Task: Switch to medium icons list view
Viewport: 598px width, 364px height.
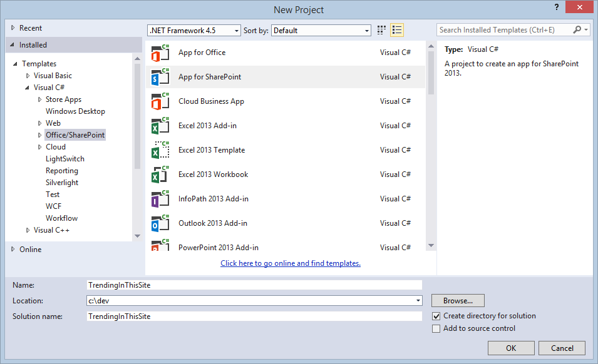Action: (x=397, y=30)
